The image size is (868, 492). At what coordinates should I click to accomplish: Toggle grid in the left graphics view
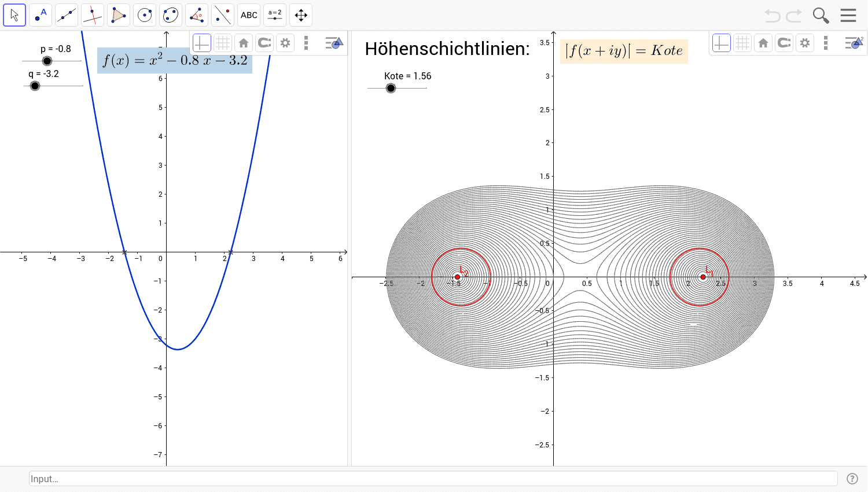223,43
